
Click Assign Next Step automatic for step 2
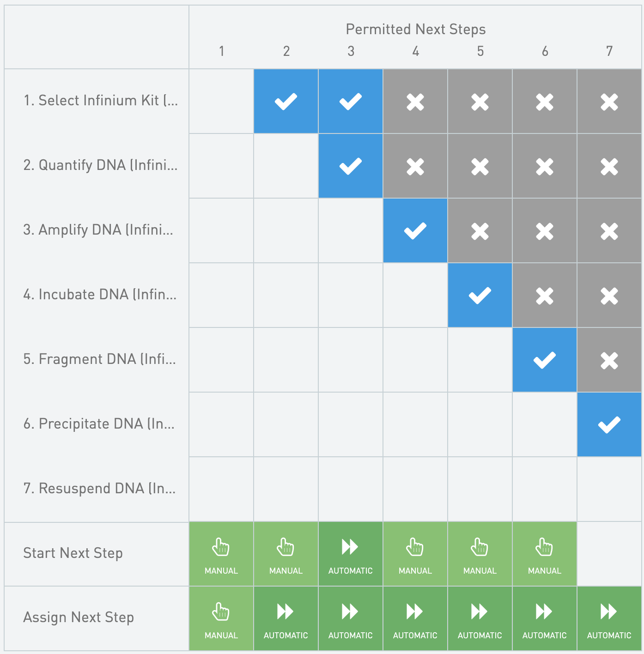click(x=286, y=618)
